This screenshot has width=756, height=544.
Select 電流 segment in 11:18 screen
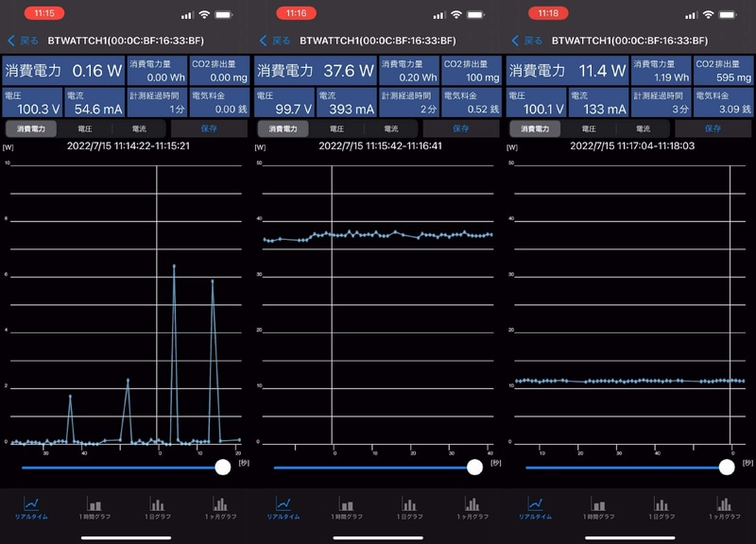tap(644, 128)
